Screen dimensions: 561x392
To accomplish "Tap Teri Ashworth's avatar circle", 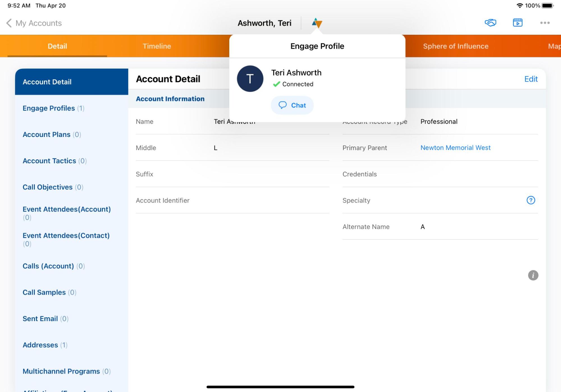I will 250,79.
